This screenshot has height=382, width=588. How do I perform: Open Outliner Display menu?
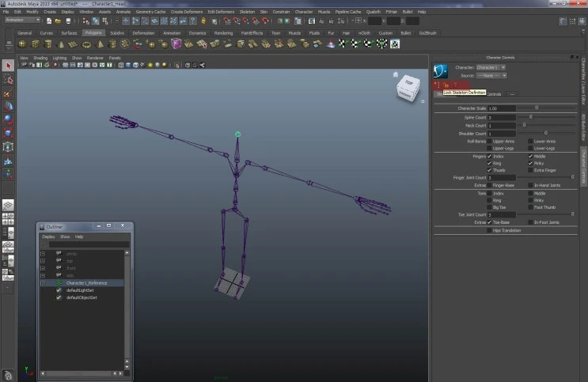(x=48, y=236)
